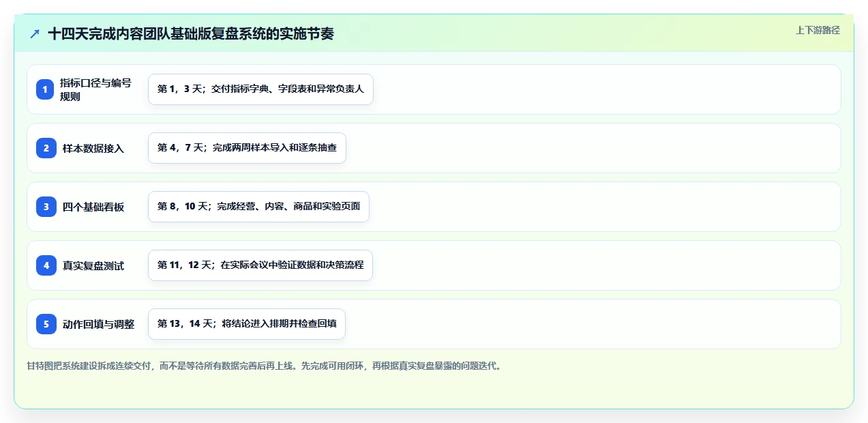Open the 第 1，3 天 deliverable box
Image resolution: width=868 pixels, height=423 pixels.
tap(260, 89)
